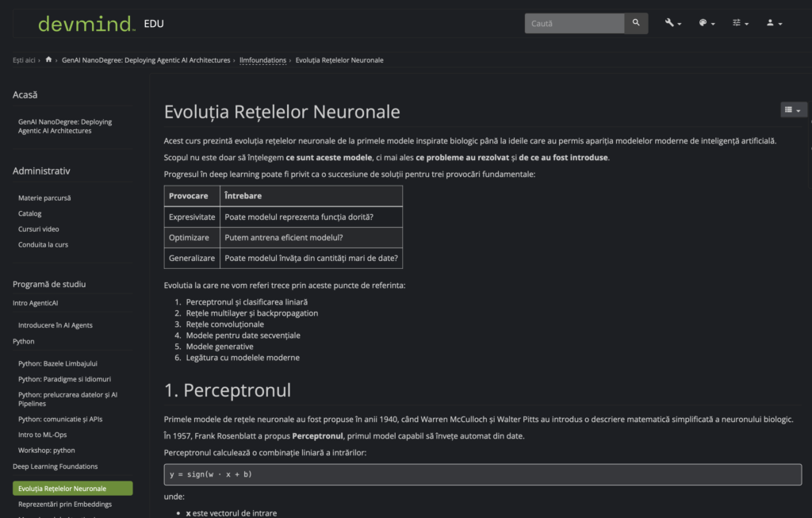Select Reprezentări prin Embeddings lesson
Screen dimensions: 812x518
[65, 504]
